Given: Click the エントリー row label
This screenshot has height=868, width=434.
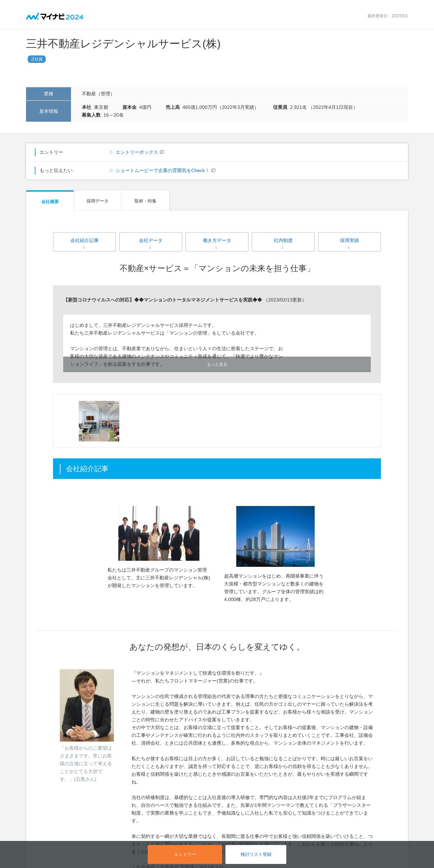Looking at the screenshot, I should [x=51, y=152].
